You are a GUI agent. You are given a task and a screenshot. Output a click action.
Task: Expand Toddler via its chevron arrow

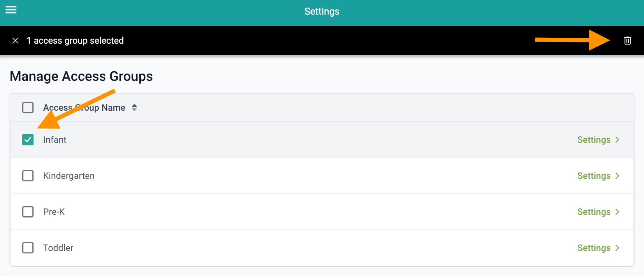tap(617, 248)
